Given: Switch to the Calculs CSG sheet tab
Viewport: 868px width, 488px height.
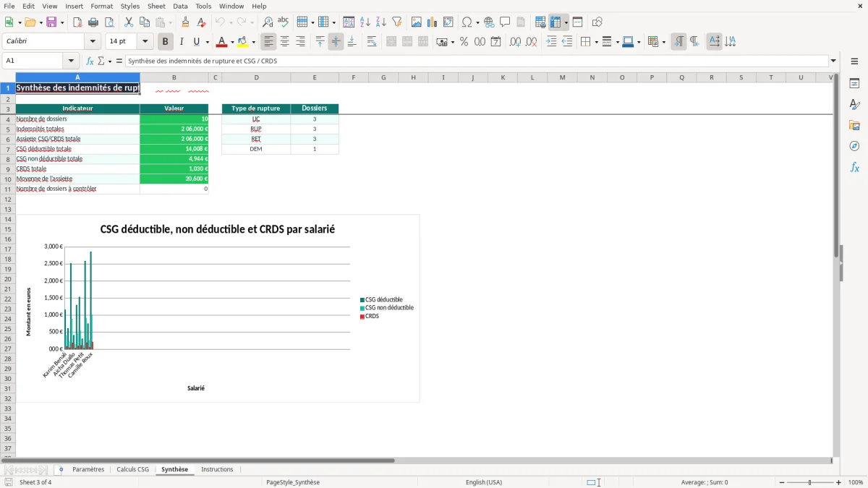Looking at the screenshot, I should (x=132, y=470).
